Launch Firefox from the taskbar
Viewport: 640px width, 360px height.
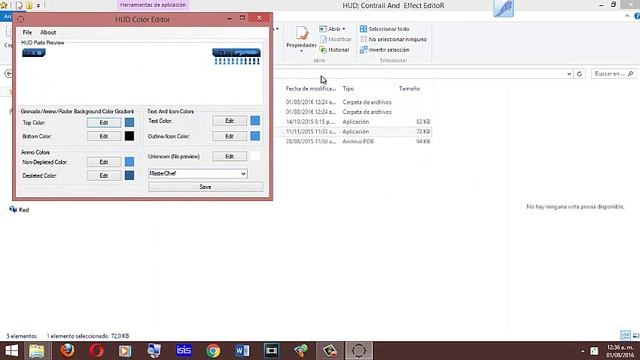tap(67, 351)
